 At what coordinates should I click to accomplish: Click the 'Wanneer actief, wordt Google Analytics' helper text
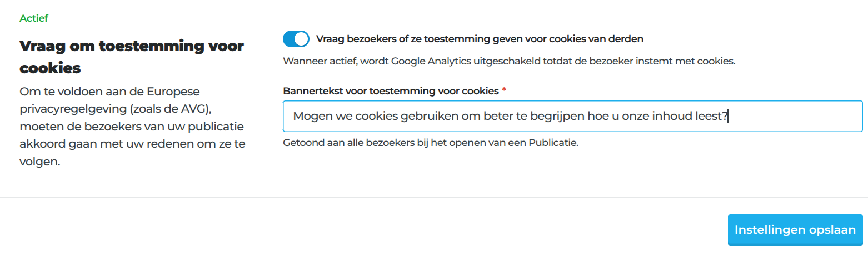(509, 61)
